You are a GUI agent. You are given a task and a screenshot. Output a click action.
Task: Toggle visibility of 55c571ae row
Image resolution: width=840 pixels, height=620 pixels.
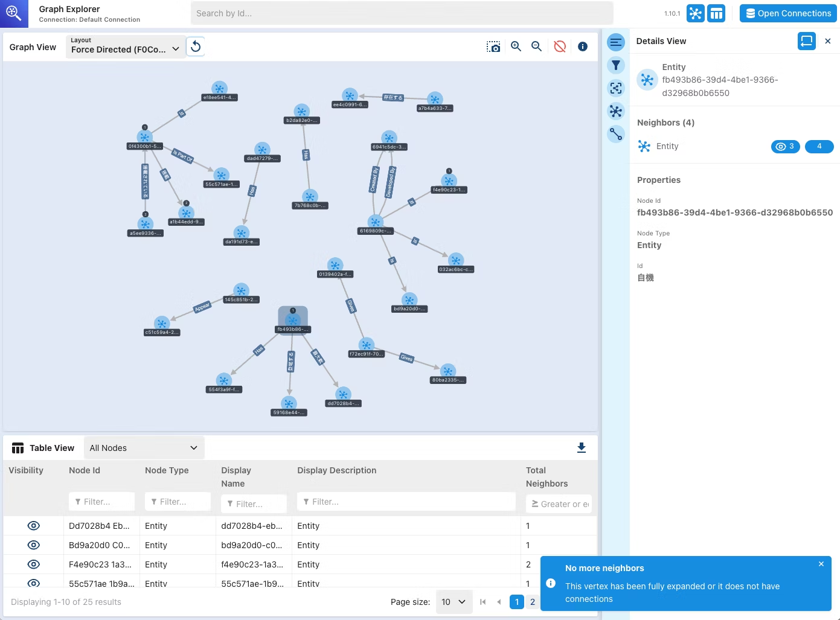tap(34, 583)
